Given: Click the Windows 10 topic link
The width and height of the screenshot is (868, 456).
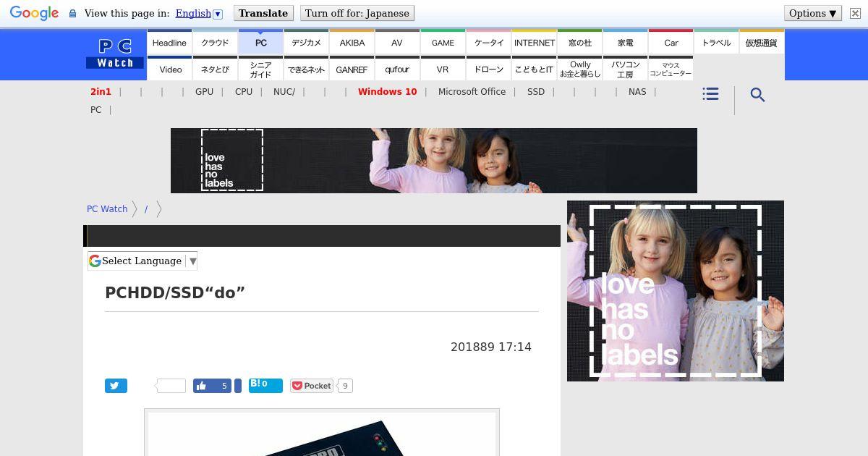Looking at the screenshot, I should pyautogui.click(x=387, y=92).
